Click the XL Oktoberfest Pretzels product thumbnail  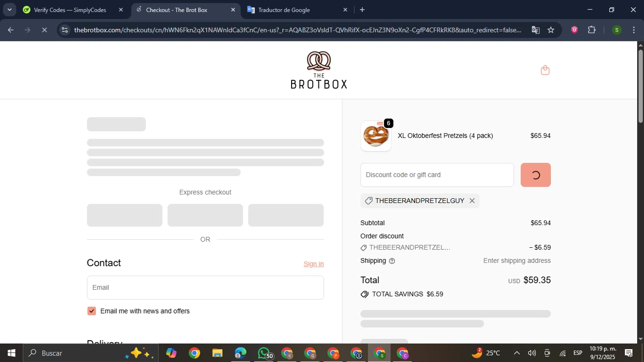tap(376, 136)
